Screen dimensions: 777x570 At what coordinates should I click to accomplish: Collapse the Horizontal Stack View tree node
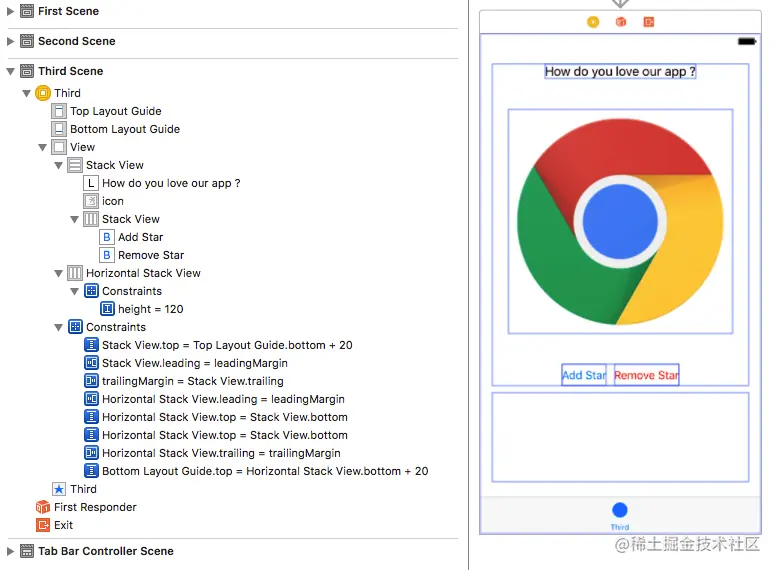coord(59,273)
